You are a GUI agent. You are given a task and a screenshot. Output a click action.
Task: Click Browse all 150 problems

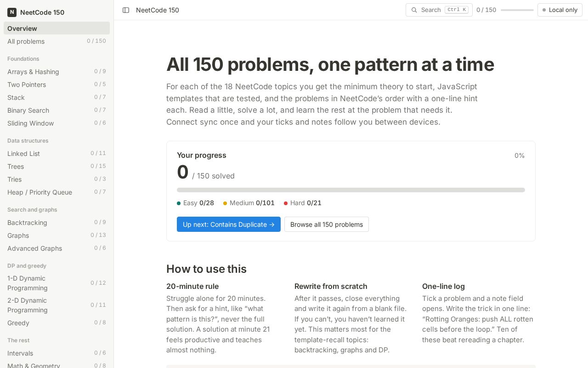327,224
